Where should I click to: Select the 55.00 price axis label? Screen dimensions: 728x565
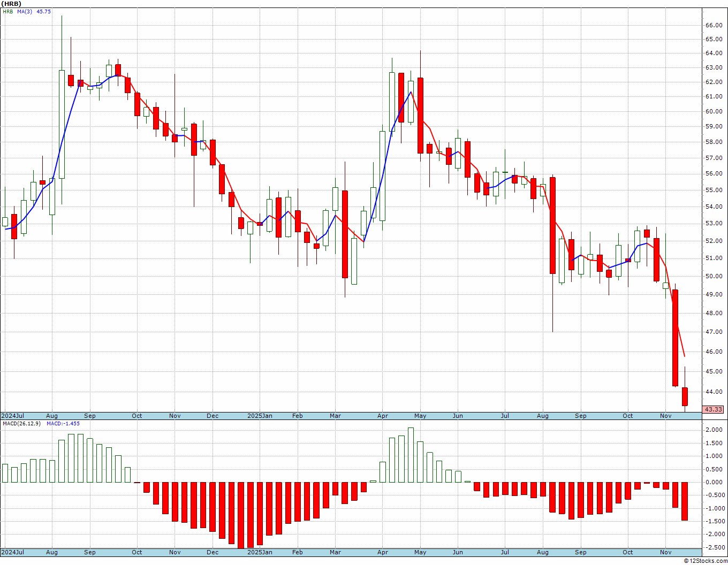tap(714, 190)
